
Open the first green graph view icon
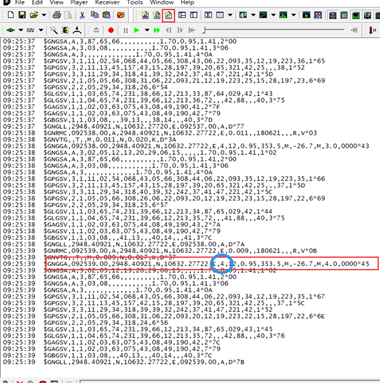(x=263, y=15)
